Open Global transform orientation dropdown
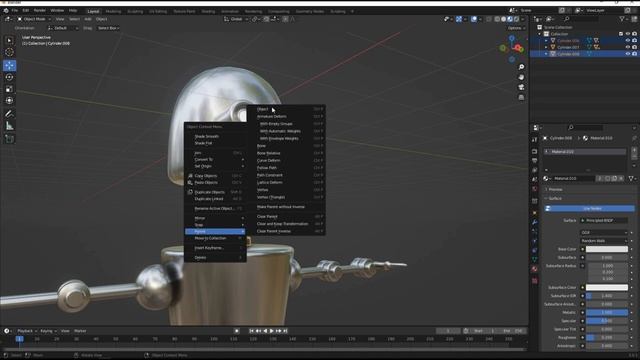The image size is (640, 360). (236, 19)
